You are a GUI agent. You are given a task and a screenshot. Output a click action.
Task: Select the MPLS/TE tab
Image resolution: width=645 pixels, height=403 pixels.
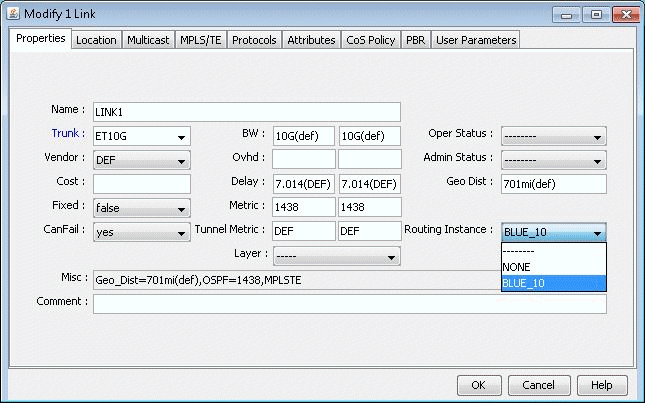(201, 40)
